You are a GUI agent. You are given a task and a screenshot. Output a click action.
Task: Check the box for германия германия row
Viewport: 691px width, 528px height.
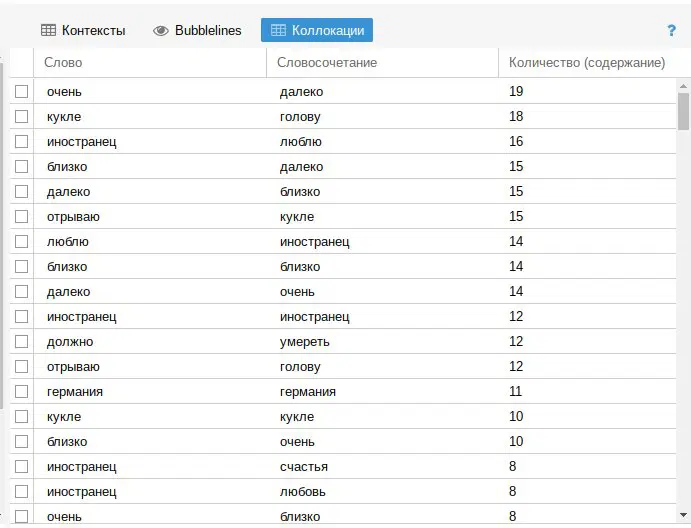(x=22, y=391)
